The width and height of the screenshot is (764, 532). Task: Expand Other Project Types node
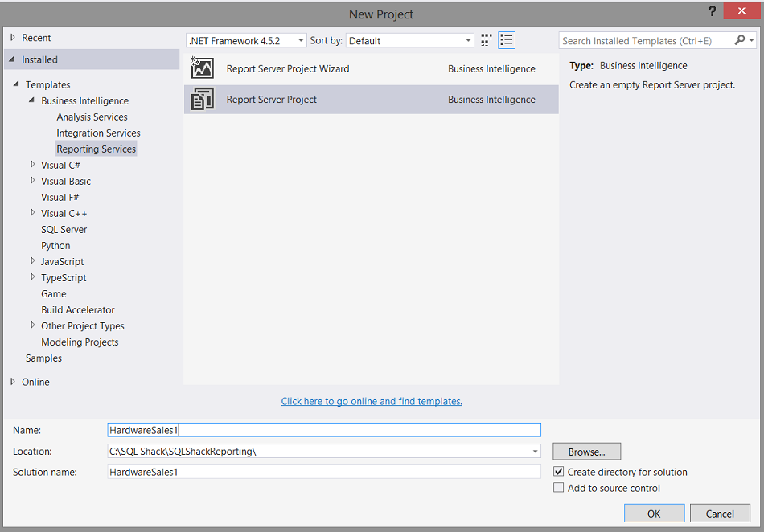coord(33,325)
